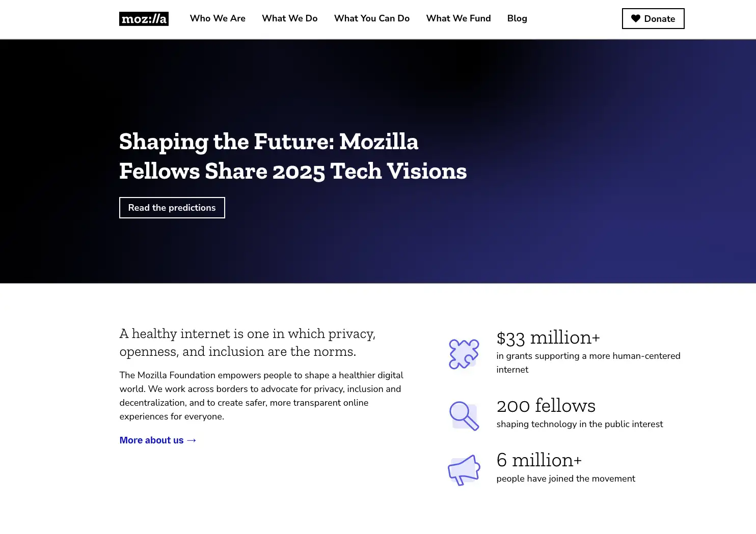
Task: Click the Mozilla logo
Action: point(144,19)
